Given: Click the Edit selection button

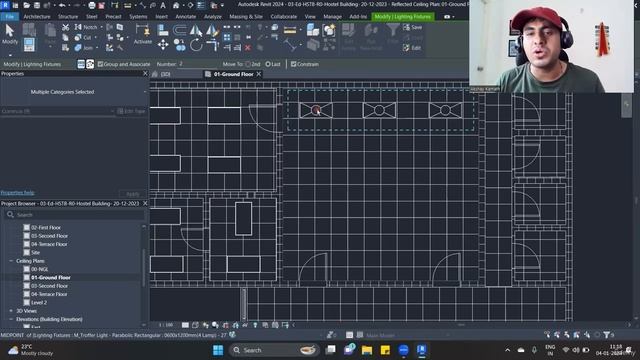Looking at the screenshot, I should pos(412,48).
